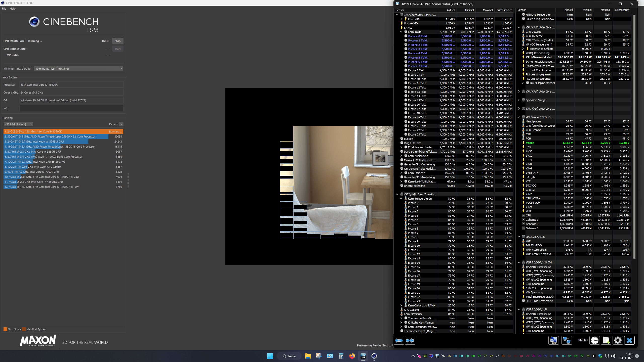644x362 pixels.
Task: Click HWiNFO expand columns arrows button
Action: tap(399, 340)
